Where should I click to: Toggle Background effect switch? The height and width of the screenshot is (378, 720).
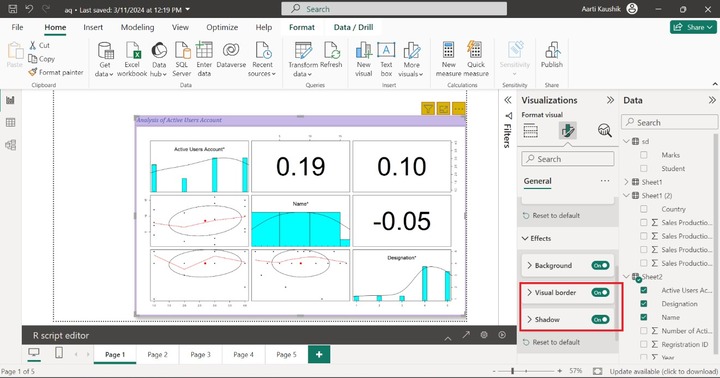tap(600, 265)
